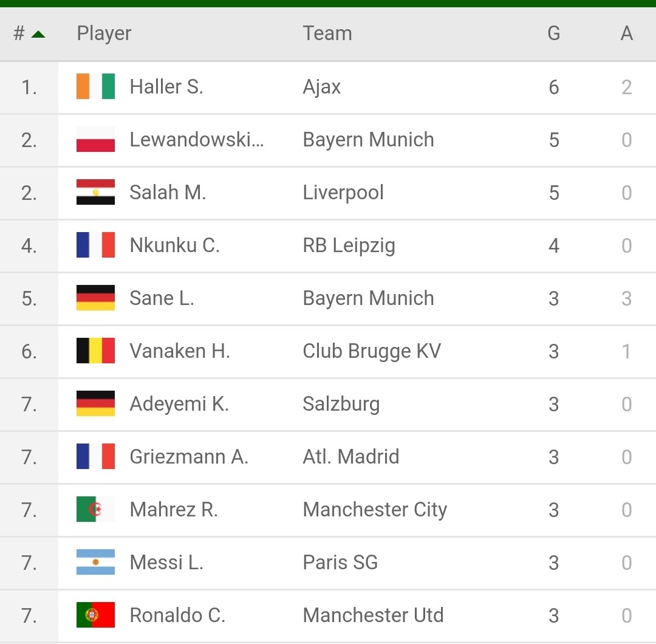The width and height of the screenshot is (656, 644).
Task: Sort by the G goals column header
Action: [x=553, y=33]
